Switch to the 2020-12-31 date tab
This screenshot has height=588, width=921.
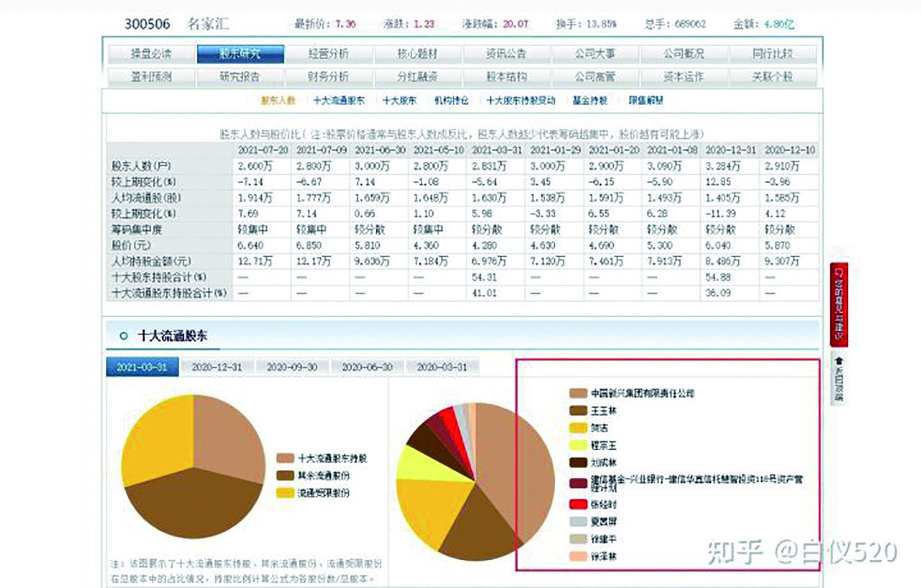216,366
